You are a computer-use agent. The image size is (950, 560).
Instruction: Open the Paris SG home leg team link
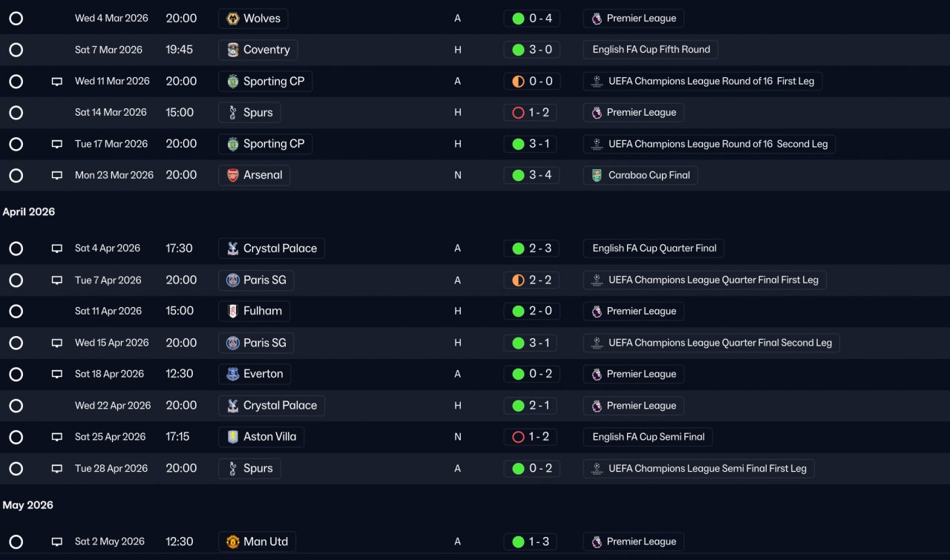256,343
